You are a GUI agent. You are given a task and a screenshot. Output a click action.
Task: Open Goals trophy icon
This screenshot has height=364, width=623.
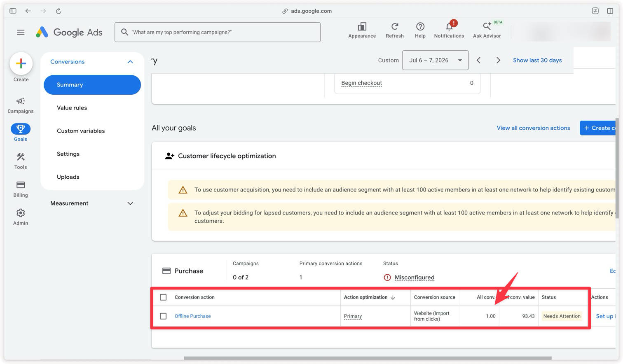pyautogui.click(x=21, y=129)
